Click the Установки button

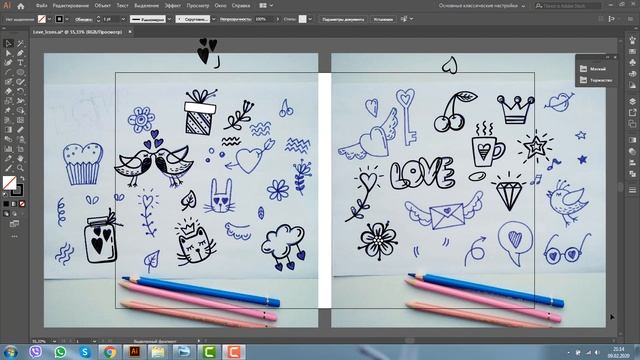pyautogui.click(x=383, y=19)
